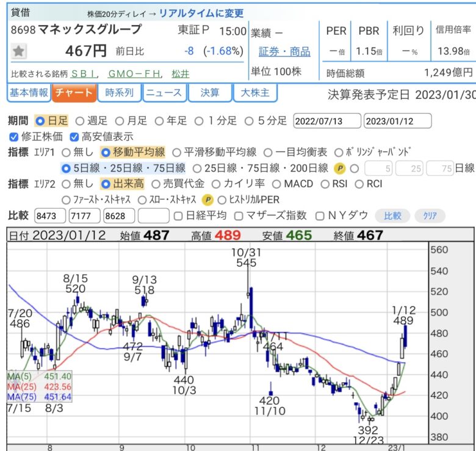Viewport: 476px width, 451px height.
Task: Click the premium P icon beside custom moving average
Action: (x=339, y=168)
